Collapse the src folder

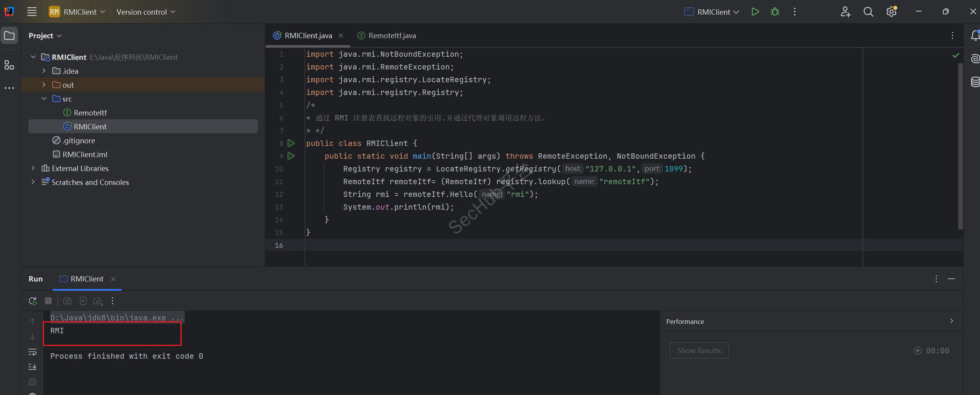(44, 99)
